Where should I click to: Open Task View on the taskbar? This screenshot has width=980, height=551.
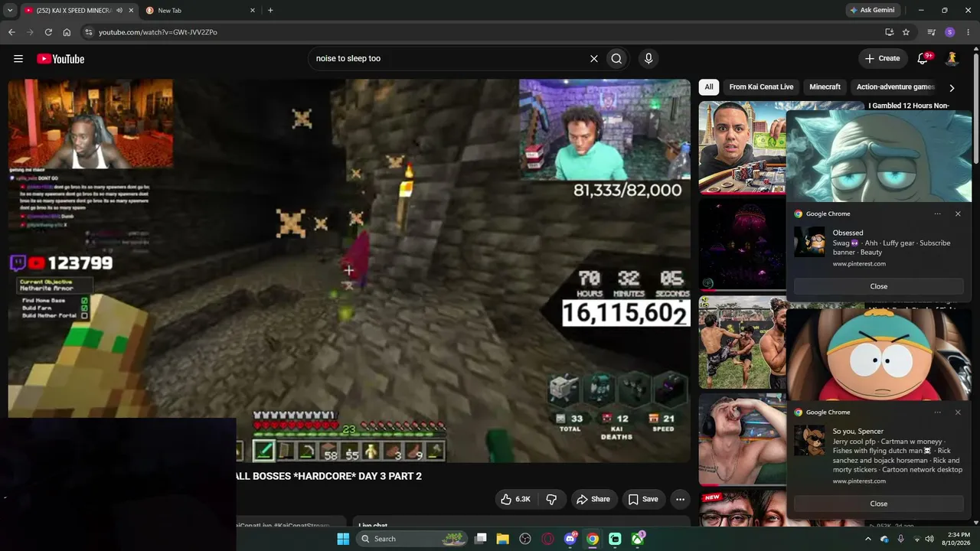pos(480,539)
